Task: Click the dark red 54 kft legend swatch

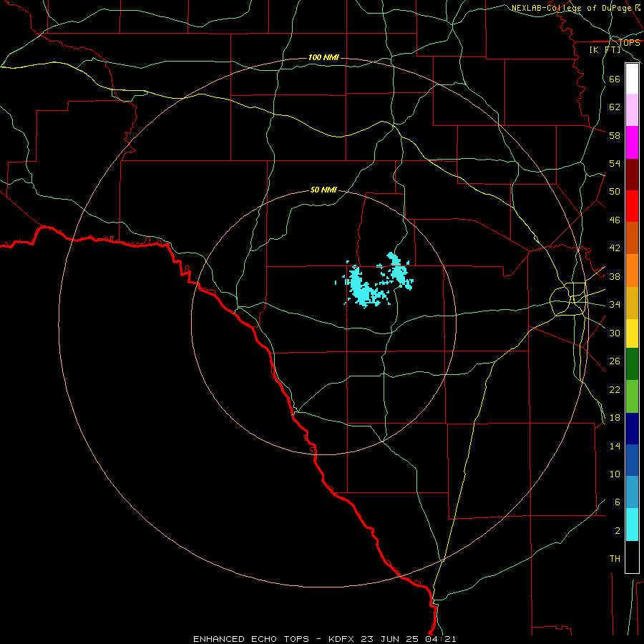Action: pyautogui.click(x=632, y=175)
